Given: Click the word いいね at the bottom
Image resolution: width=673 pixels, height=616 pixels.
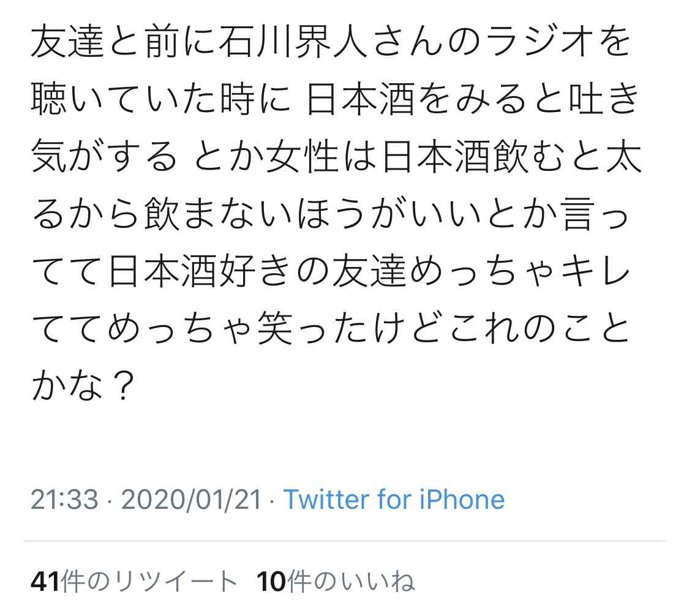Looking at the screenshot, I should pyautogui.click(x=378, y=582).
